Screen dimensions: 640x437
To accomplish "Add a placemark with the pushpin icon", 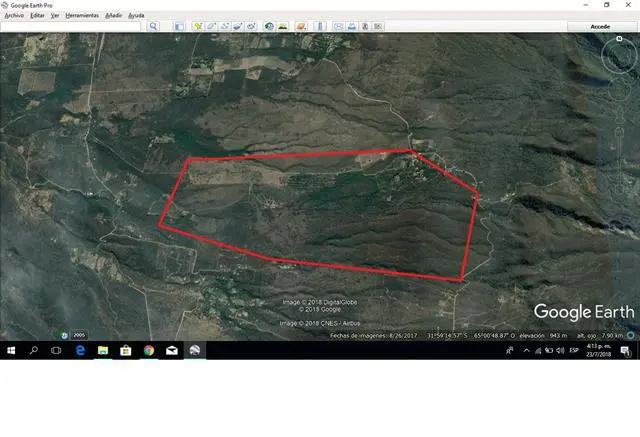I will click(198, 27).
